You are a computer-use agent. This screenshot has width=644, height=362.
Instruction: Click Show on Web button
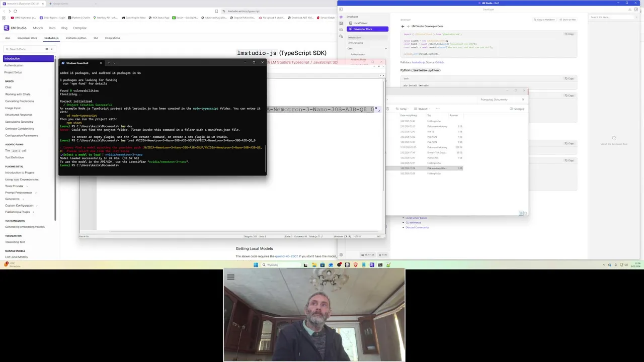(x=568, y=20)
